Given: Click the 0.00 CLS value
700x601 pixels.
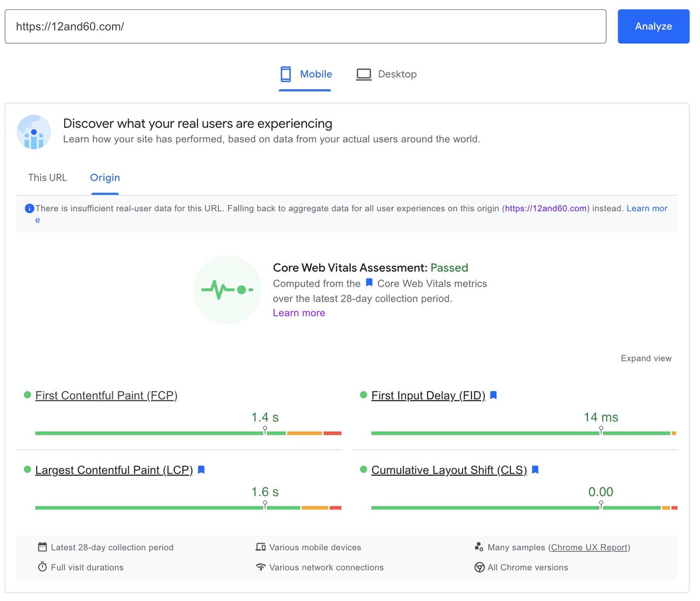Looking at the screenshot, I should click(601, 492).
